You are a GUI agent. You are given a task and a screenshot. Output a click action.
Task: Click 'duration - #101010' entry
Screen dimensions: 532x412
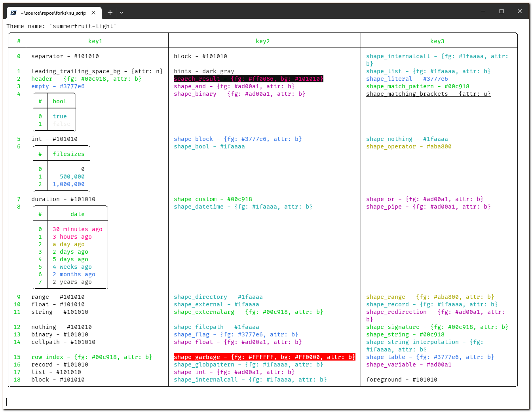point(63,199)
